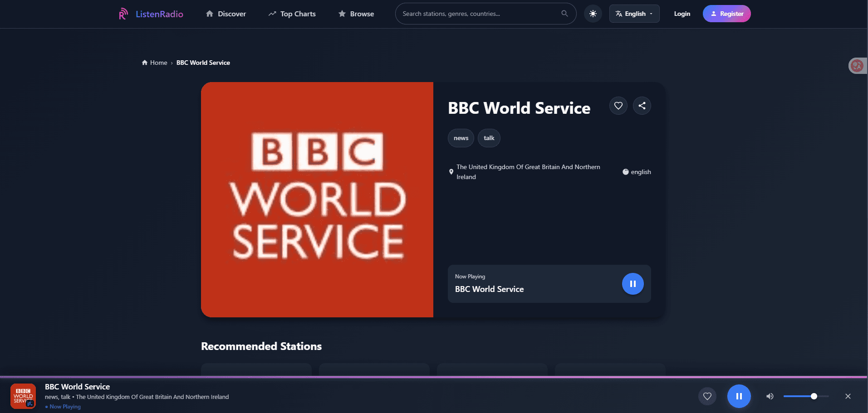Navigate to Home via the breadcrumb
Screen dimensions: 868x413
coord(158,62)
